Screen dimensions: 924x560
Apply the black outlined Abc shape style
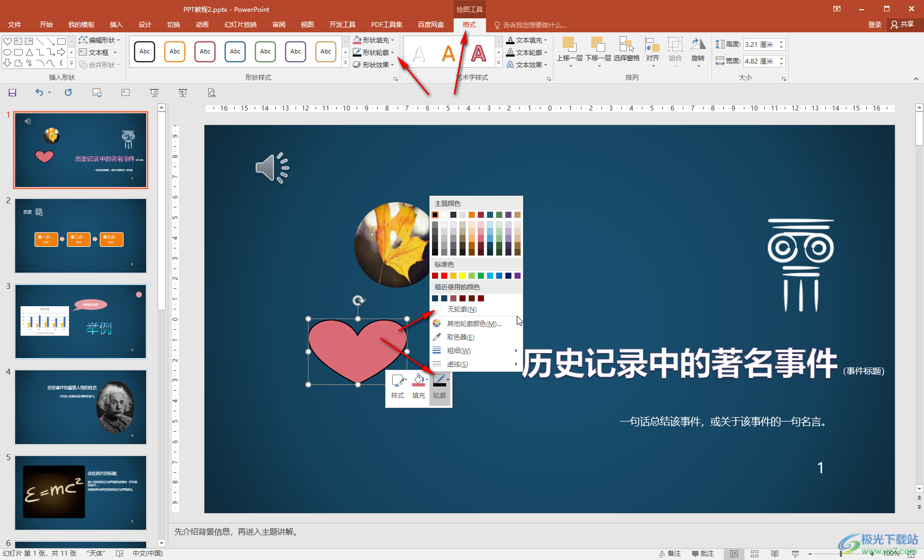pyautogui.click(x=145, y=52)
